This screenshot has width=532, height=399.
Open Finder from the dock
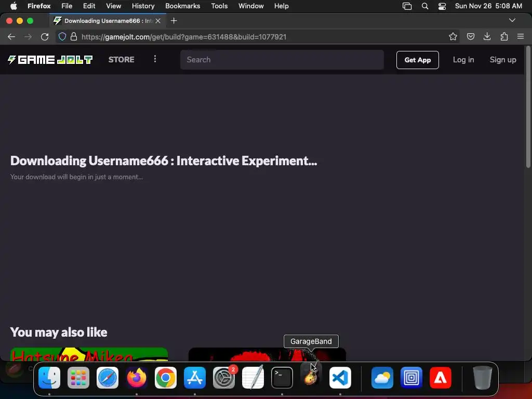pos(49,377)
